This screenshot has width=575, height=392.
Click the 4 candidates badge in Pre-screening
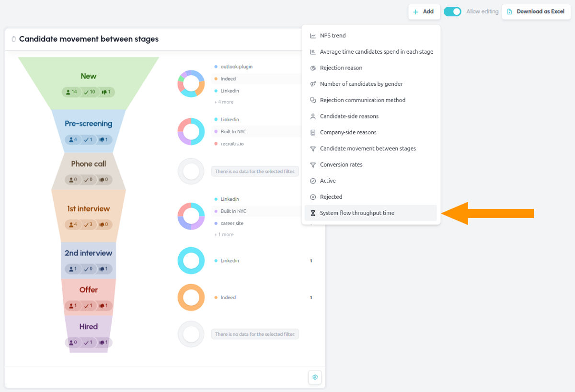73,140
